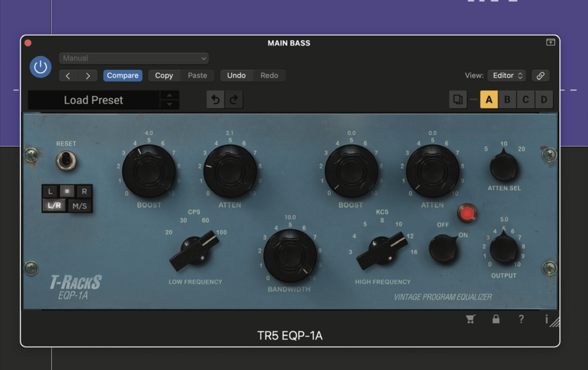
Task: Open the shopping cart store icon
Action: 471,319
